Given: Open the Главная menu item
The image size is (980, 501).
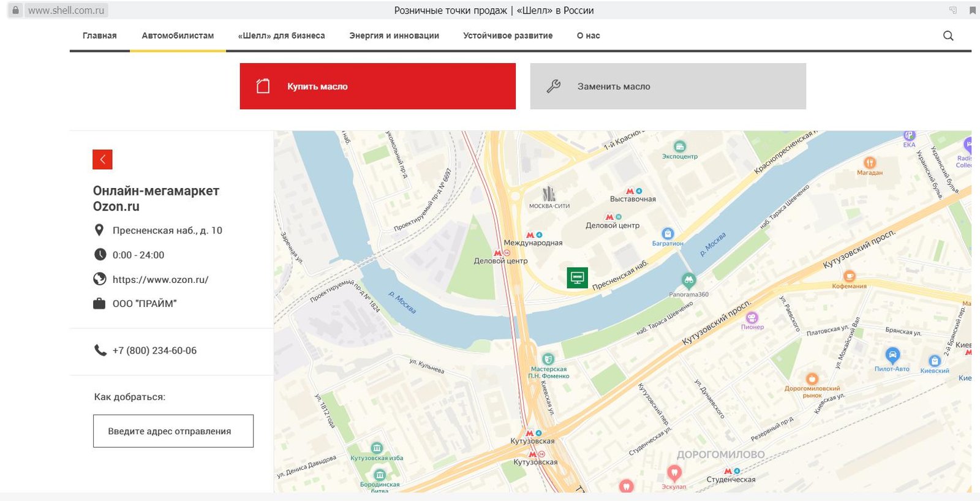Looking at the screenshot, I should click(100, 36).
